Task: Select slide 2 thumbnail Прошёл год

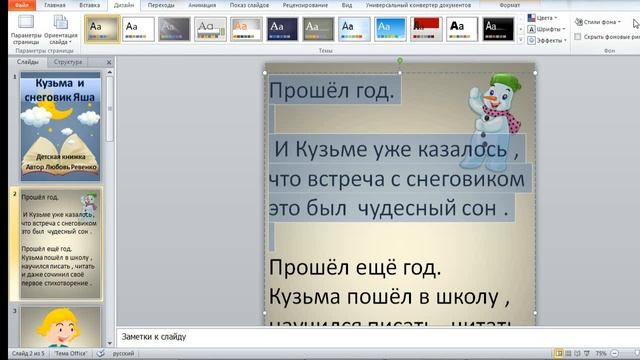Action: 60,244
